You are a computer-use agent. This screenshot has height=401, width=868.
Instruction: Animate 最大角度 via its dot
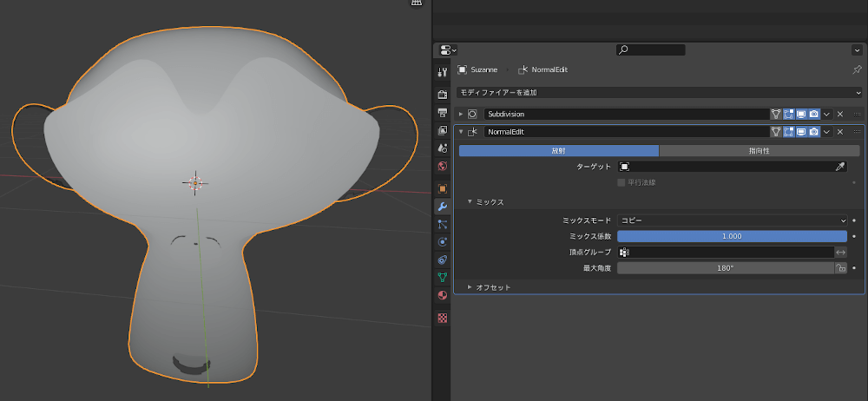854,268
